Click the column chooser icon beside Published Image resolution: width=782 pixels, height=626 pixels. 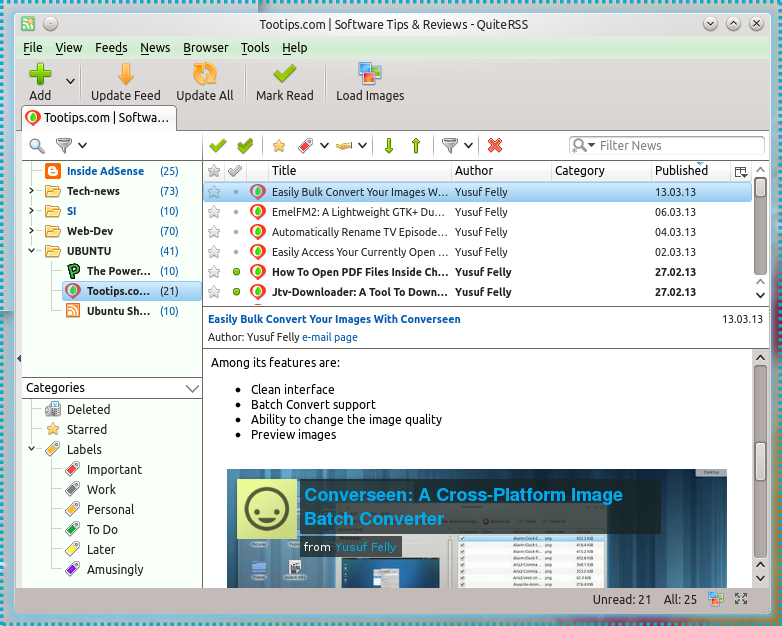[741, 172]
